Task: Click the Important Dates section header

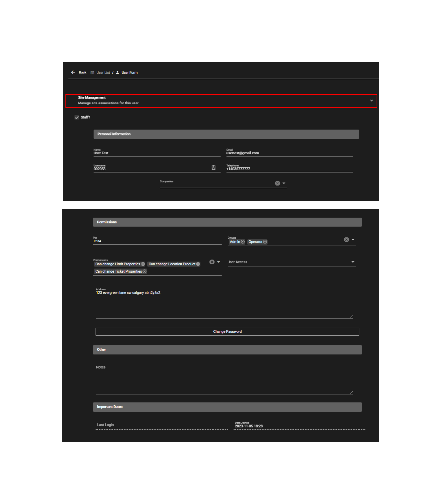Action: [227, 407]
